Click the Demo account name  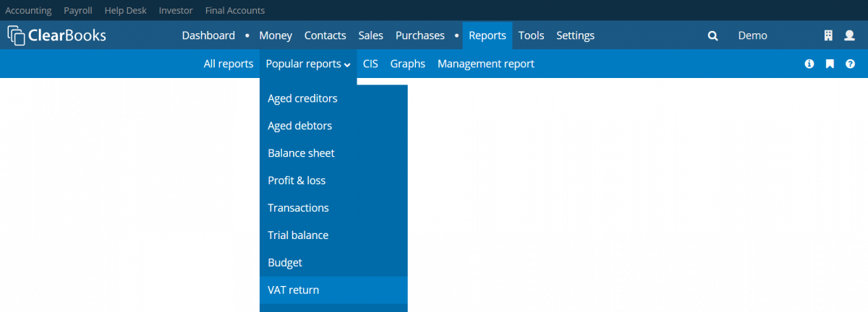coord(752,35)
